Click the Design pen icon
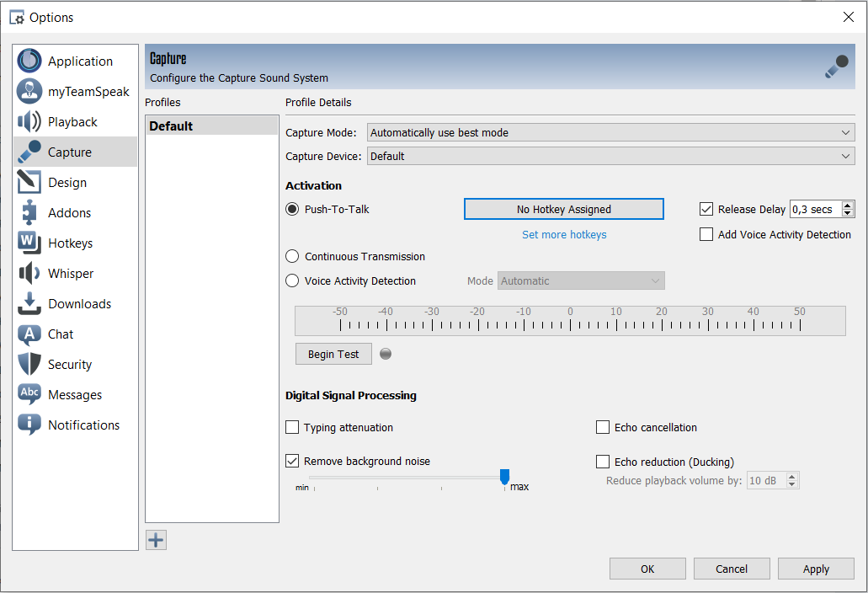 click(29, 182)
